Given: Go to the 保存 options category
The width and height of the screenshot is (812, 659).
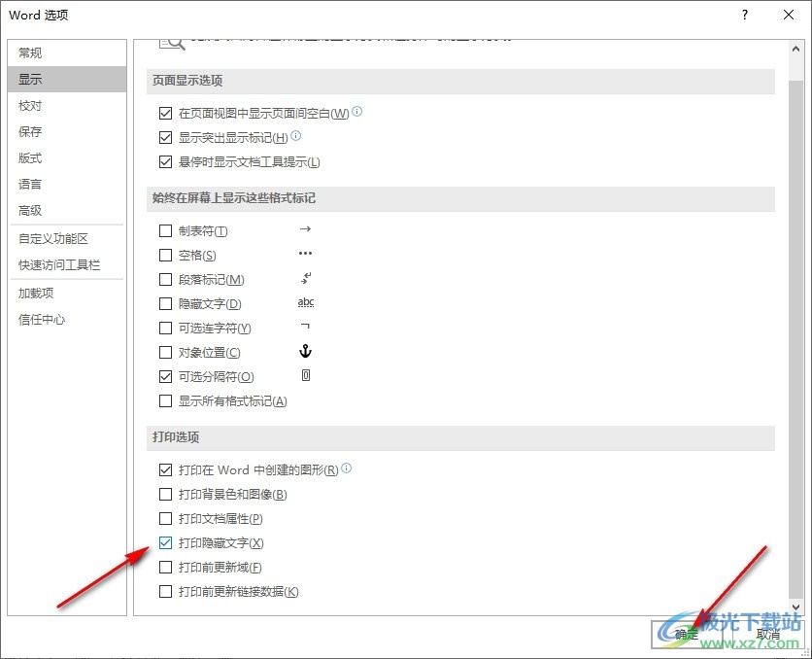Looking at the screenshot, I should tap(67, 131).
